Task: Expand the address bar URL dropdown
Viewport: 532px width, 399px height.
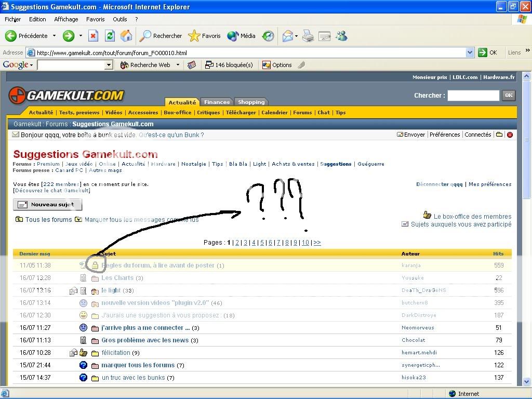Action: [x=470, y=52]
